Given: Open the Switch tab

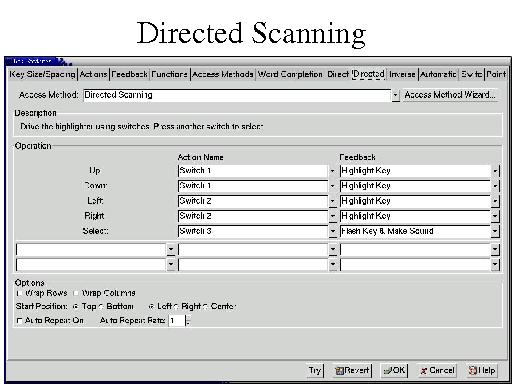Looking at the screenshot, I should tap(472, 74).
